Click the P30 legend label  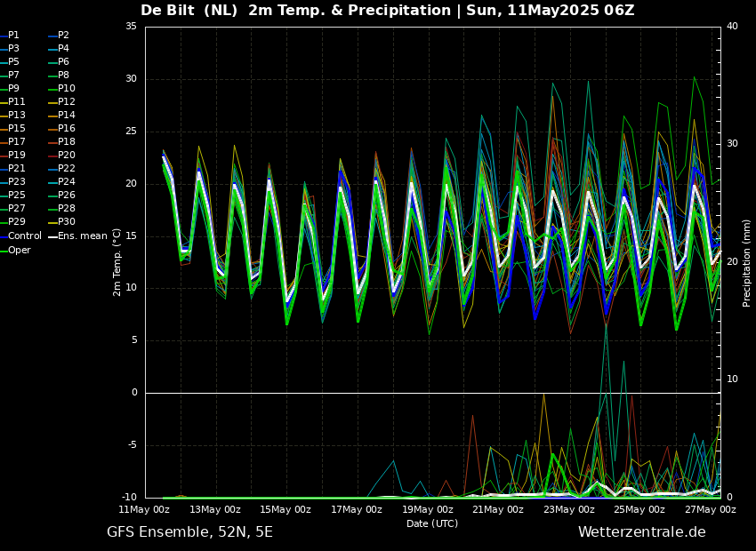click(x=67, y=221)
